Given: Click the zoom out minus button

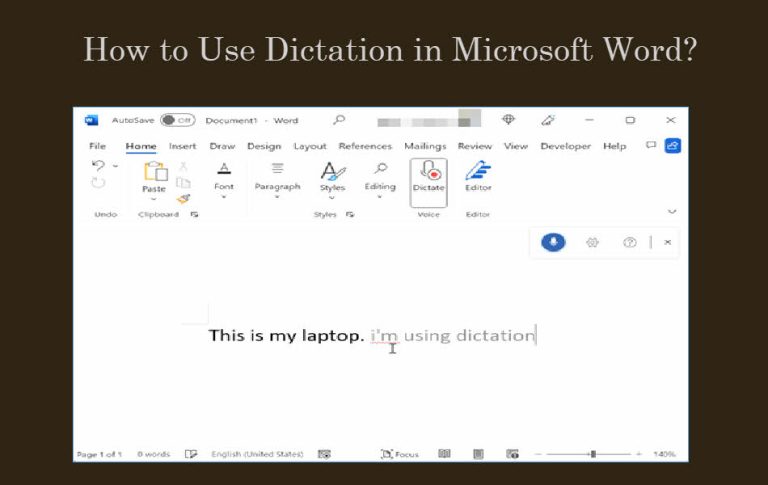Looking at the screenshot, I should point(538,455).
